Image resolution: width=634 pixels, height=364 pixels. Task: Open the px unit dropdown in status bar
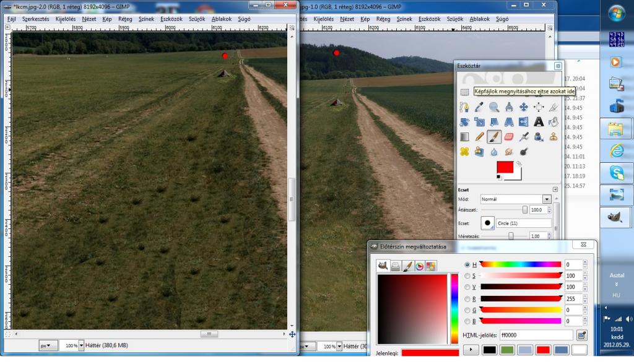click(x=48, y=345)
